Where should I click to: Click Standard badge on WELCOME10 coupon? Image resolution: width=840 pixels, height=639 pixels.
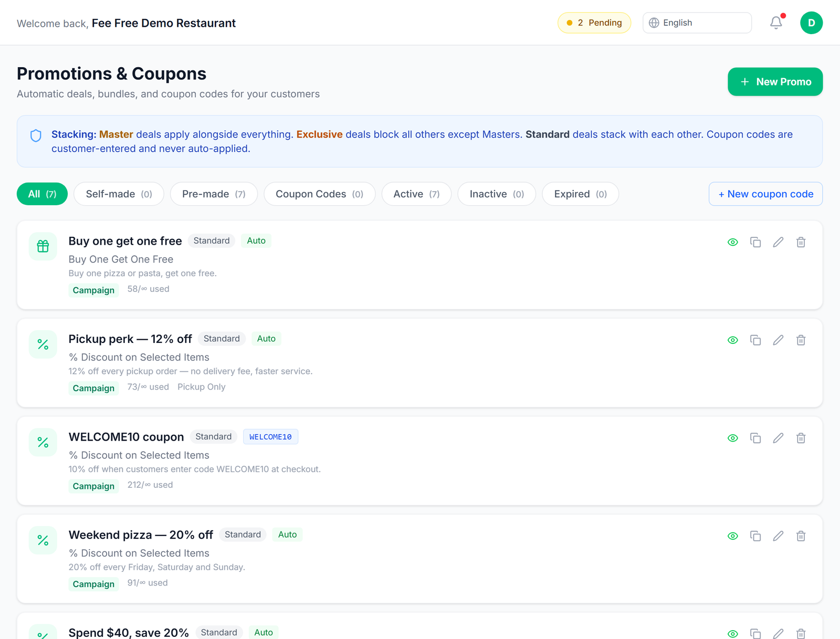point(213,437)
